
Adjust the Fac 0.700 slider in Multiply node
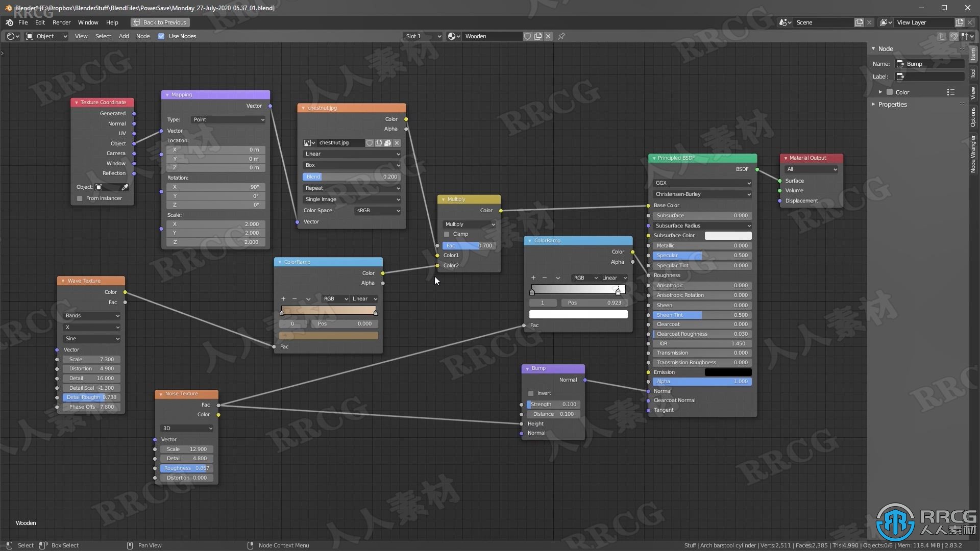click(x=469, y=246)
